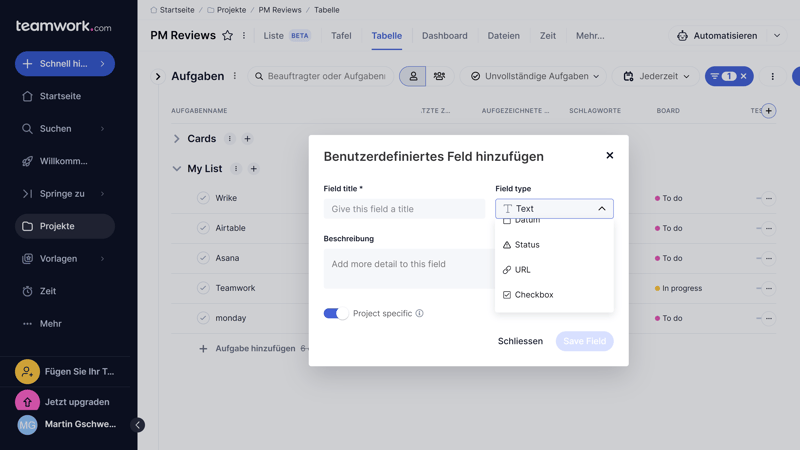This screenshot has height=450, width=800.
Task: Click the single-person assignee filter icon
Action: pos(412,76)
